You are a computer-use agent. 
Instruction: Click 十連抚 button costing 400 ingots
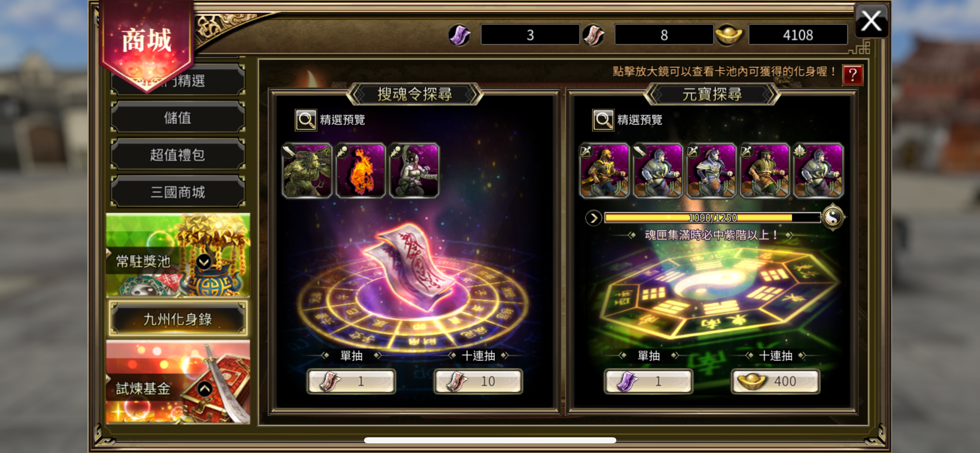point(775,381)
